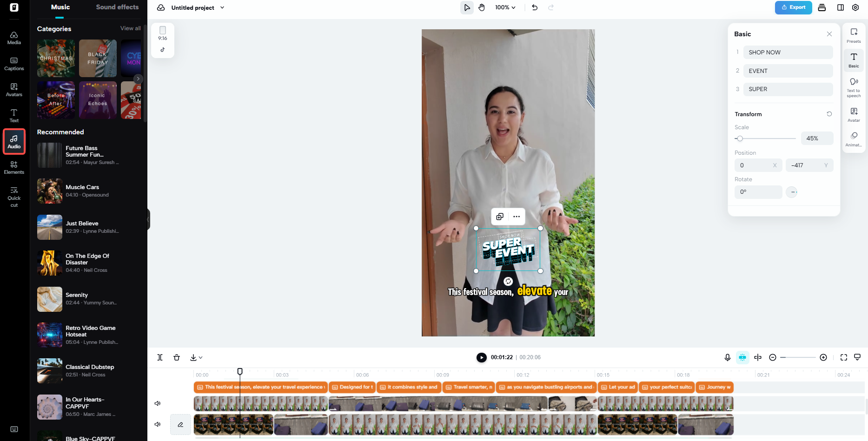Toggle the rotate direction button
Image resolution: width=868 pixels, height=441 pixels.
pos(792,192)
